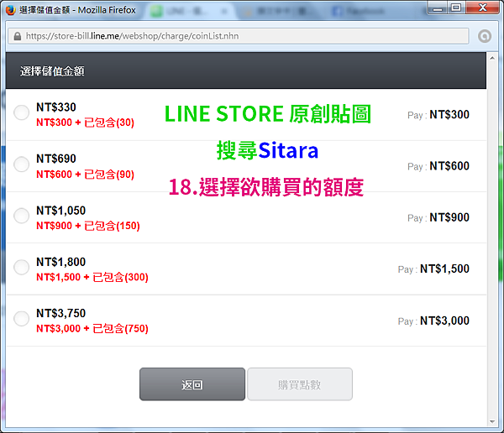Click the padlock security icon in address bar
This screenshot has height=433, width=504.
(x=18, y=36)
